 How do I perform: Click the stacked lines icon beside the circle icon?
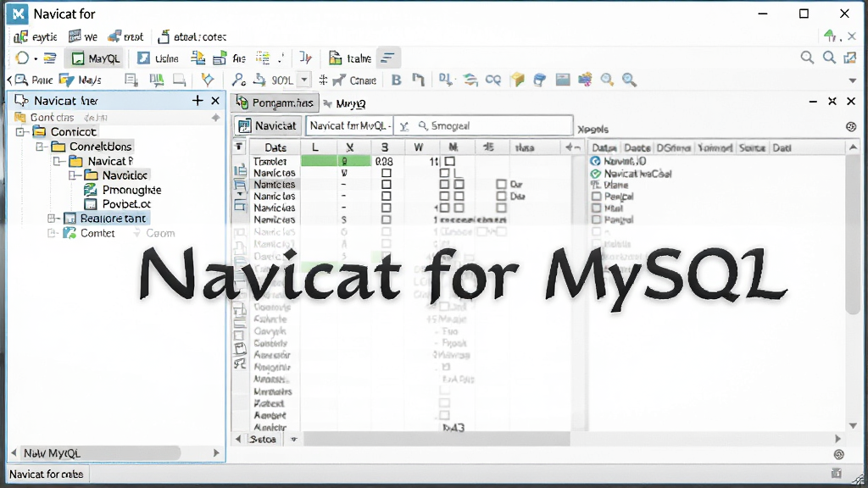point(50,58)
